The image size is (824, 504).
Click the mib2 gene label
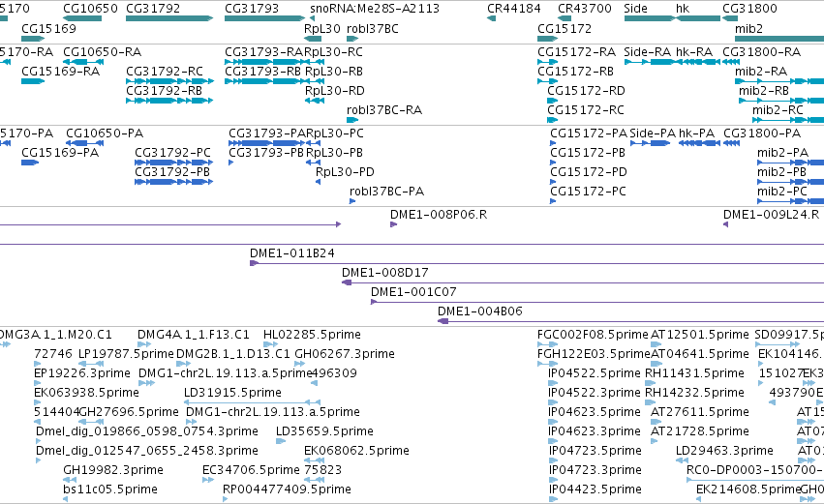pos(748,28)
